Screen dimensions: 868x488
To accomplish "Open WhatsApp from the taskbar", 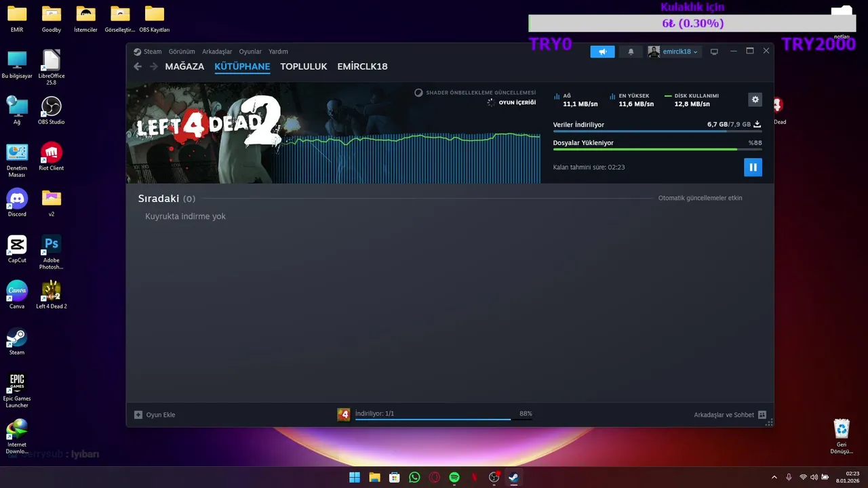I will [414, 477].
